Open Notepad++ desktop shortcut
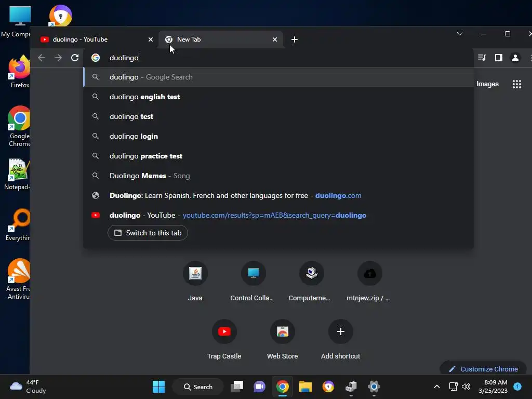 pyautogui.click(x=17, y=174)
